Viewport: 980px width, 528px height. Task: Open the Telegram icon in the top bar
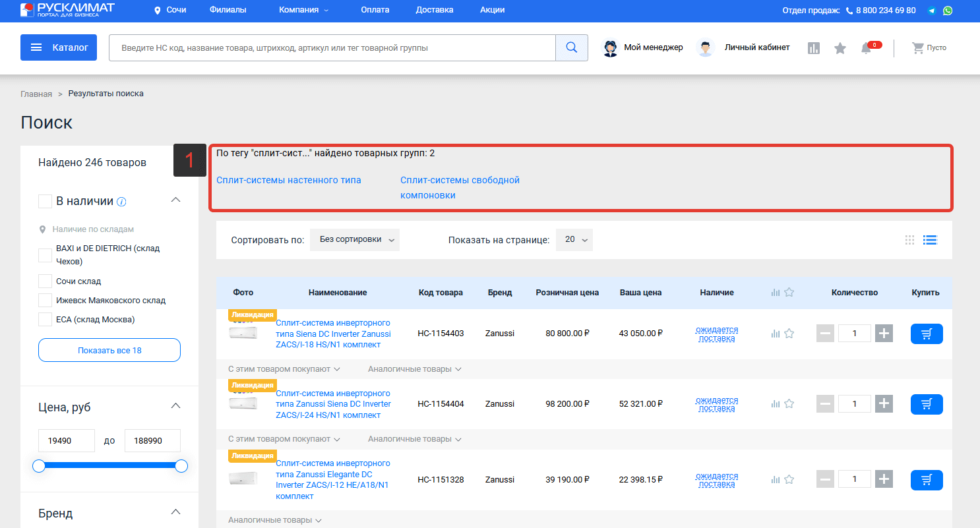pos(932,11)
